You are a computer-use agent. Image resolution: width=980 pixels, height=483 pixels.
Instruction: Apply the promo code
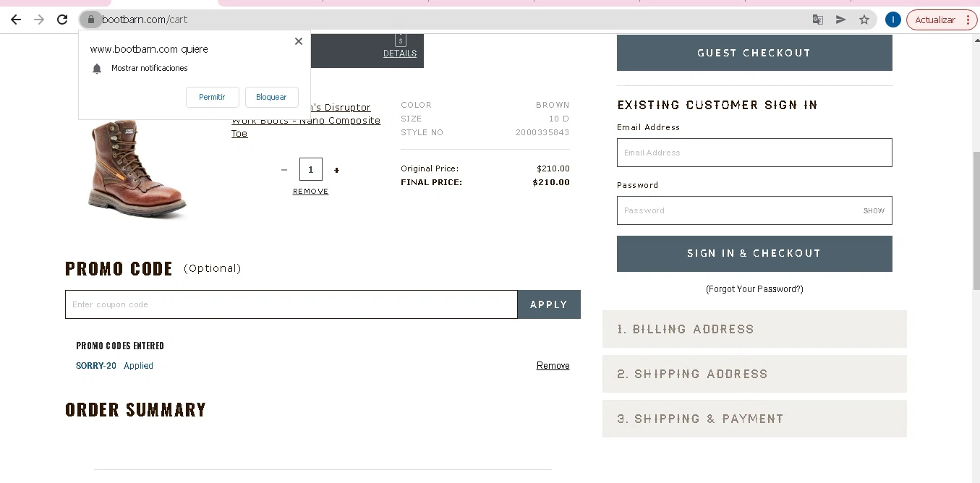click(549, 304)
